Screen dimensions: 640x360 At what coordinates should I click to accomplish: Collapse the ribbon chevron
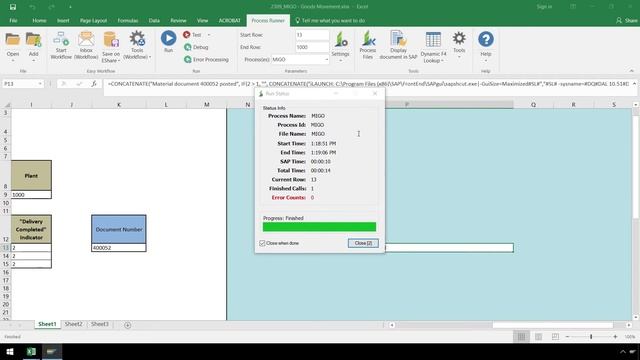[631, 71]
